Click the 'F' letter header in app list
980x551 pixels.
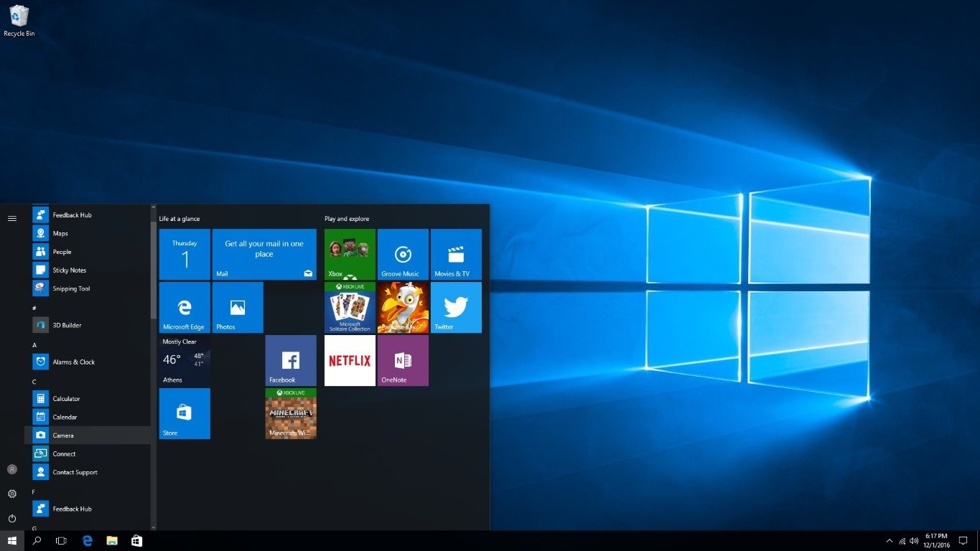pyautogui.click(x=34, y=491)
